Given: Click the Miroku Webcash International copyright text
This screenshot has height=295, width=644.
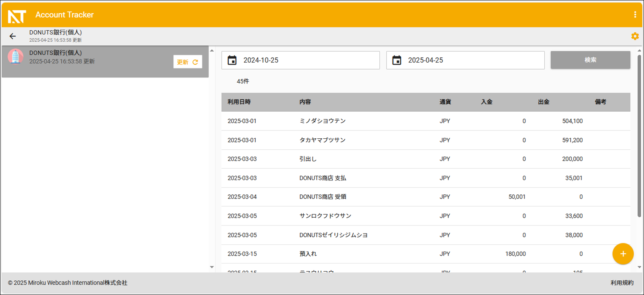Looking at the screenshot, I should pyautogui.click(x=68, y=283).
